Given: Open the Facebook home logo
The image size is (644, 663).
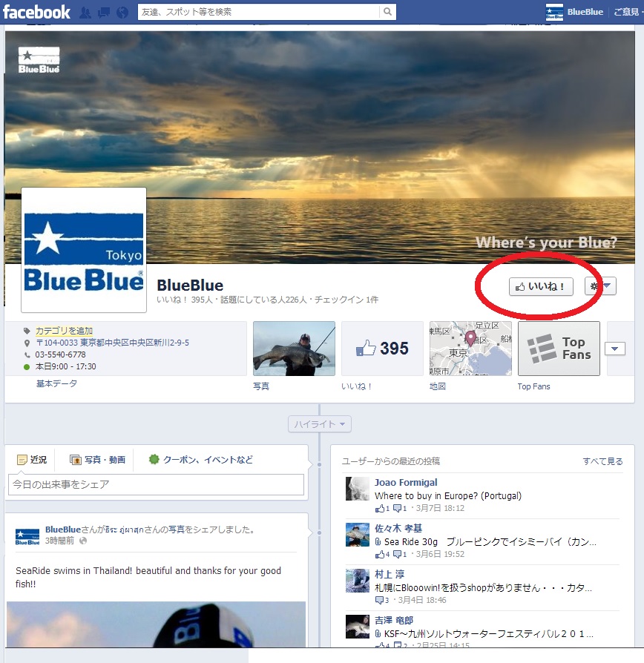Looking at the screenshot, I should click(x=36, y=12).
